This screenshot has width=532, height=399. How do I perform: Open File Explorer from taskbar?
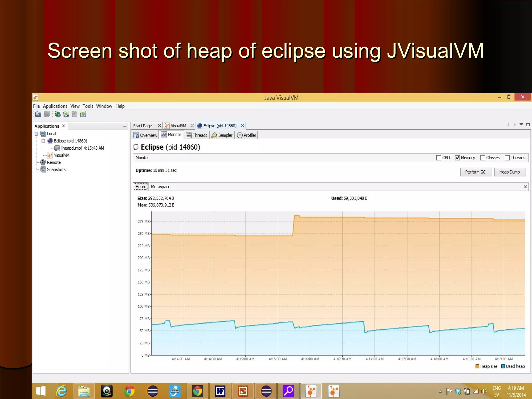[x=84, y=391]
